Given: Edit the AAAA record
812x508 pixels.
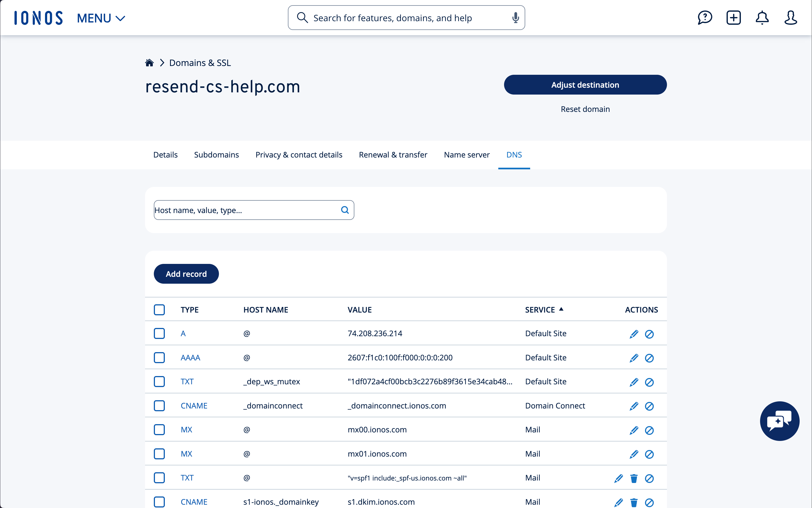Looking at the screenshot, I should (634, 358).
